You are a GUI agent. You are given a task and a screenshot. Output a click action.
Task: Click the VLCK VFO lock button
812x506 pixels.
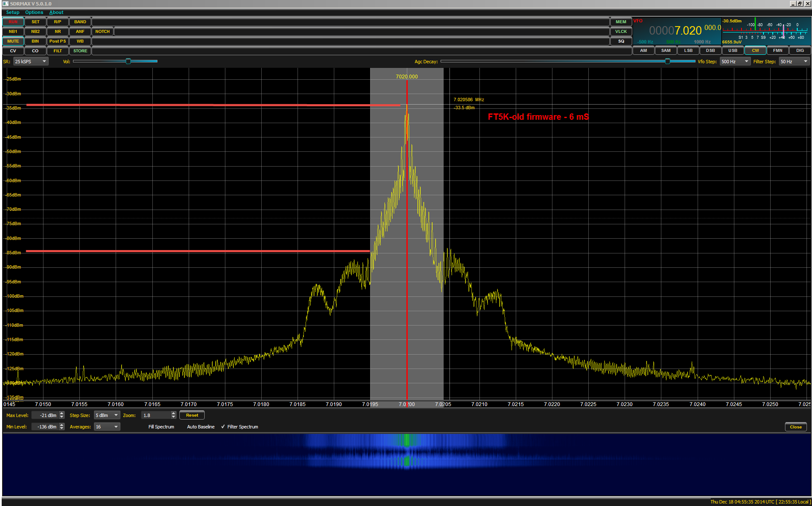(621, 32)
